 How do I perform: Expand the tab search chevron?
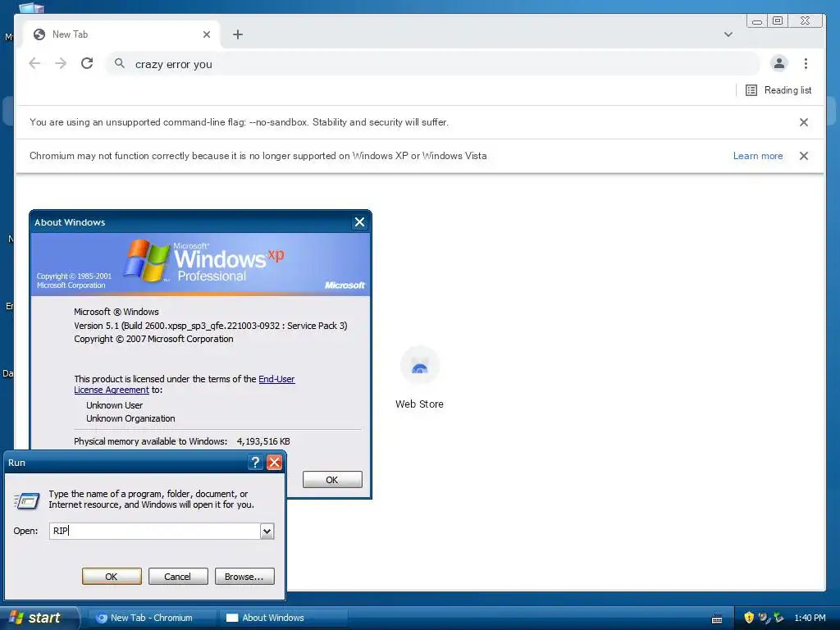tap(728, 34)
